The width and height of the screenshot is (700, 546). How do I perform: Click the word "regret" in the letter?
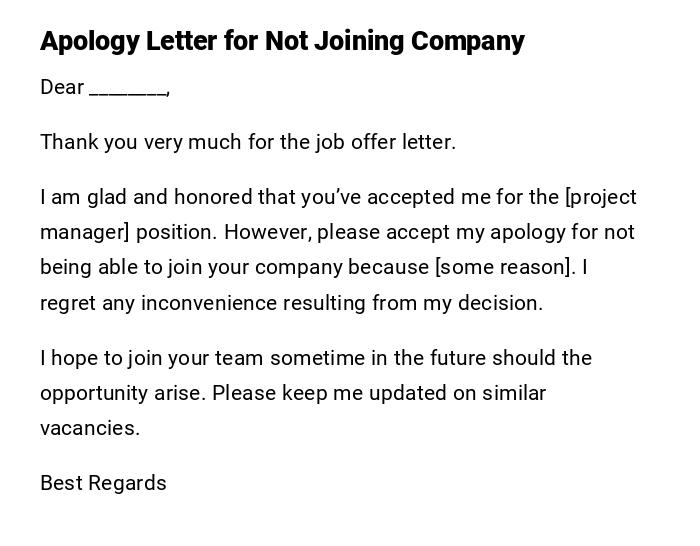coord(68,303)
